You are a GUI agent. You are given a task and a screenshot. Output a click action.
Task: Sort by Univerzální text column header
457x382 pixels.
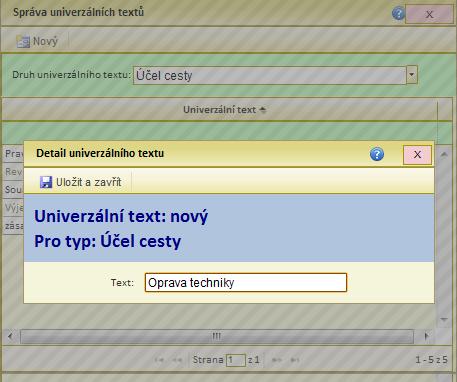pyautogui.click(x=220, y=110)
